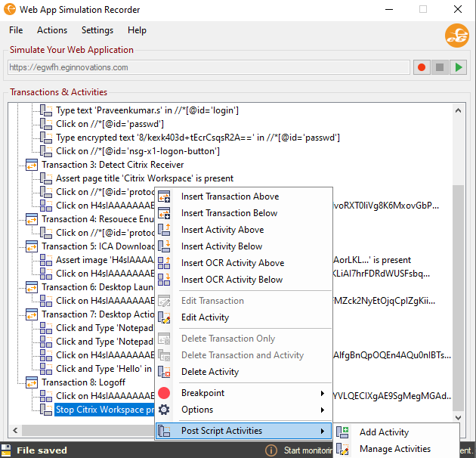
Task: Click the URL input field
Action: coord(209,67)
